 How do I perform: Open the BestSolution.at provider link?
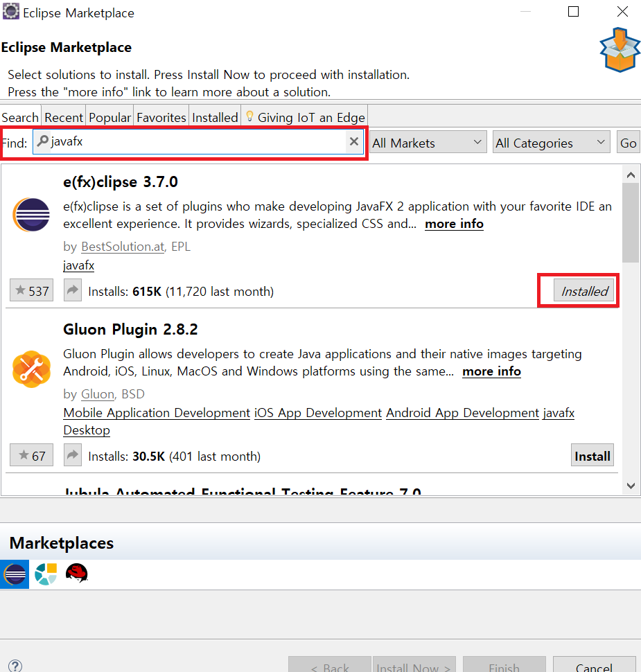pyautogui.click(x=123, y=247)
